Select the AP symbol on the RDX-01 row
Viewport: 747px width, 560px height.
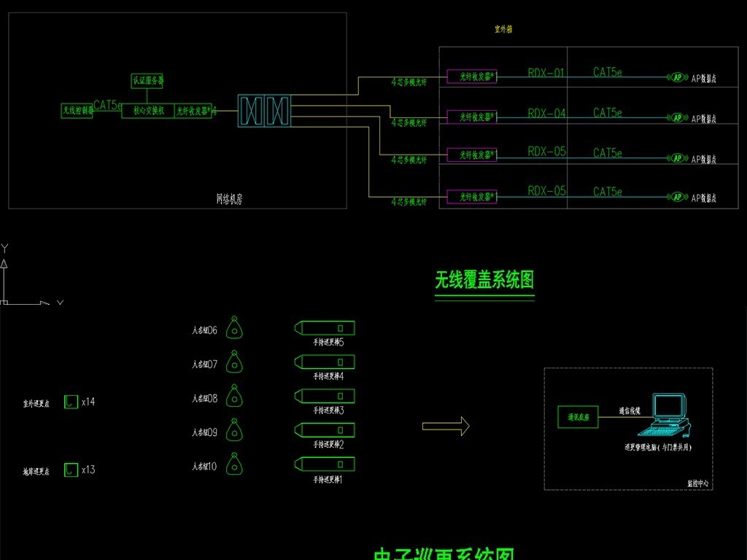[x=677, y=77]
